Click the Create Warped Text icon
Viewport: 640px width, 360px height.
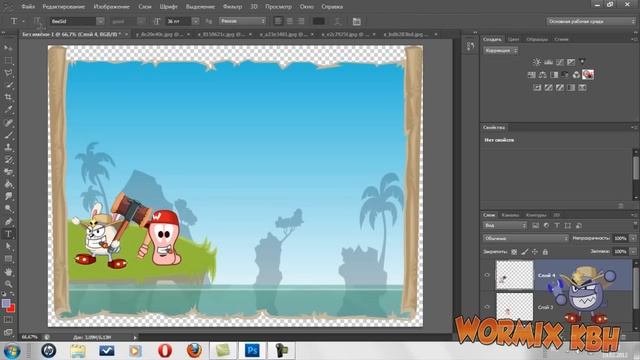click(x=337, y=21)
